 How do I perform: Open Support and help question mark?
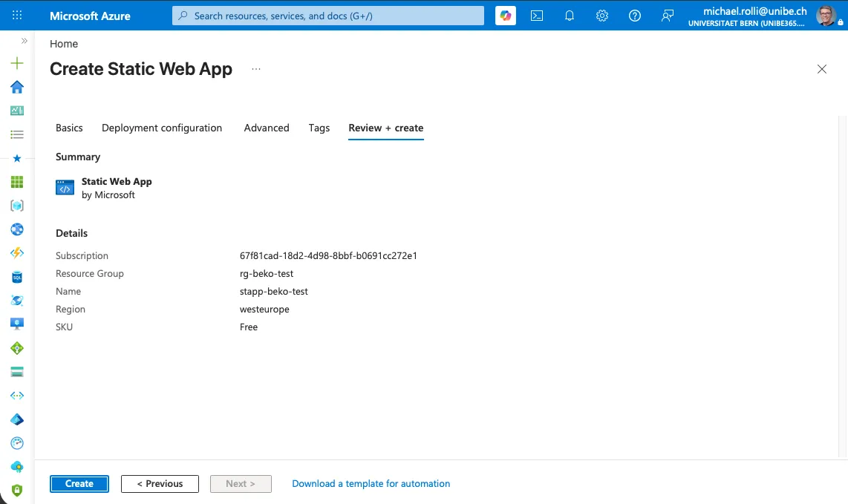point(635,16)
